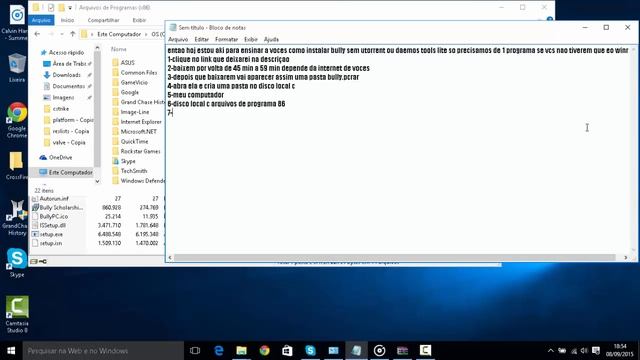Click the Nome column header
This screenshot has height=360, width=640.
(x=119, y=49)
